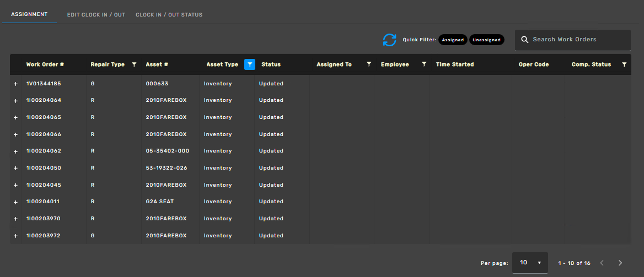Sort by Time Started column header
644x277 pixels.
[455, 64]
